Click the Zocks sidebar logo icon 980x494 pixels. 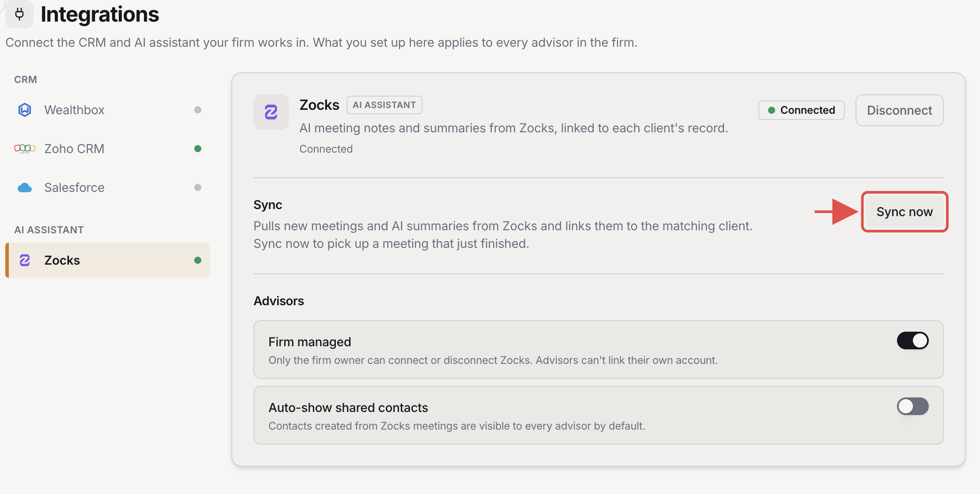pyautogui.click(x=25, y=260)
